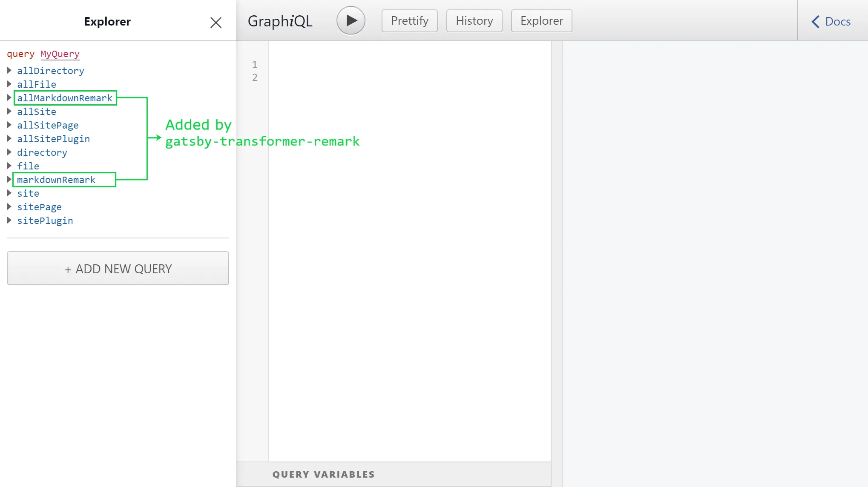Expand the sitePage arrow
The width and height of the screenshot is (868, 487).
[9, 206]
